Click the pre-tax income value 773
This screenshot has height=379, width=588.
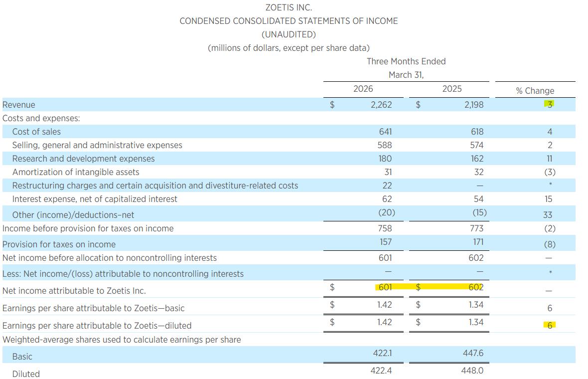(476, 228)
